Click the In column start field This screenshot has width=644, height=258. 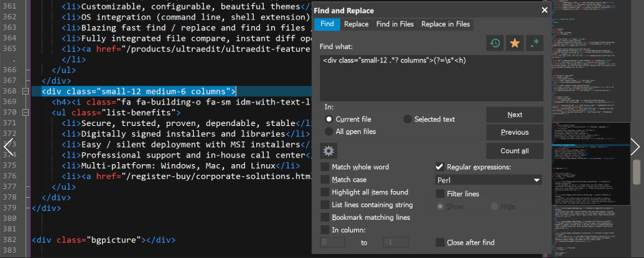point(333,243)
